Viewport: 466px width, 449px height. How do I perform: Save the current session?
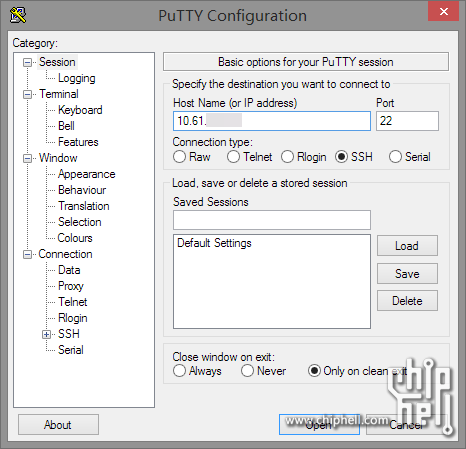pos(407,274)
